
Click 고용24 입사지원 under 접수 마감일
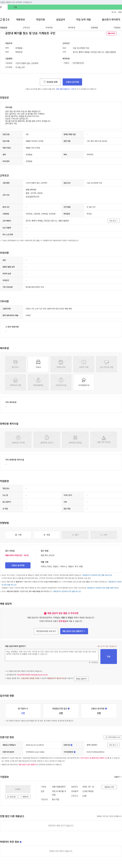tap(18, 565)
